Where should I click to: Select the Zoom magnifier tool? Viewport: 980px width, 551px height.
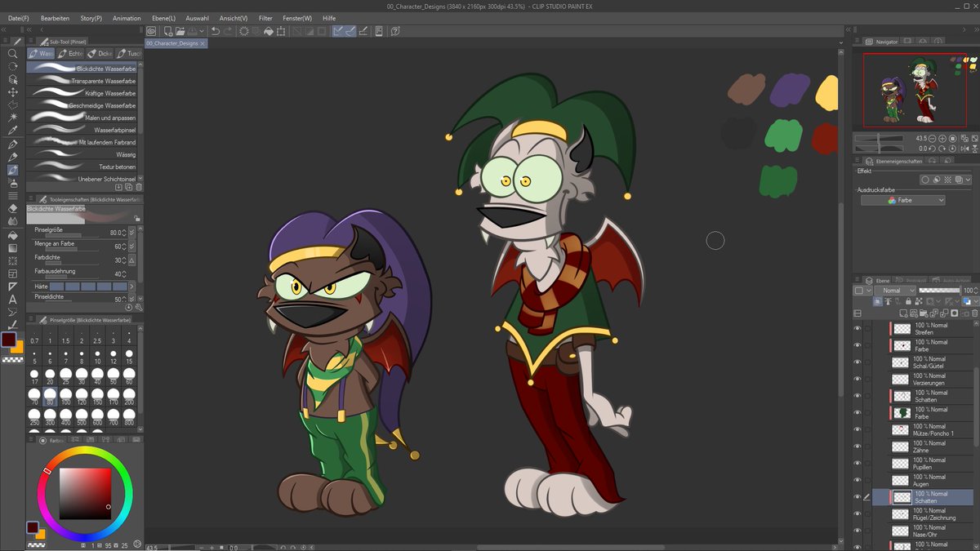[x=13, y=54]
